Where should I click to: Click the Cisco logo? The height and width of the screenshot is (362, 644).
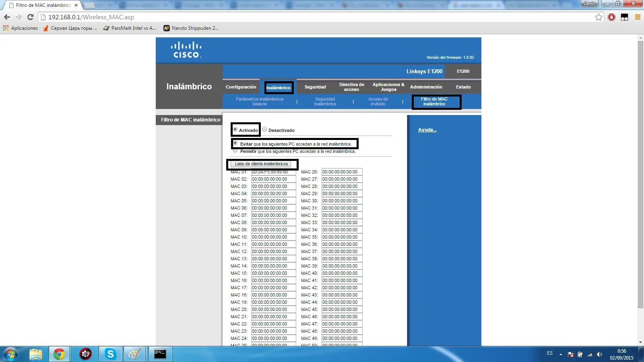coord(186,50)
